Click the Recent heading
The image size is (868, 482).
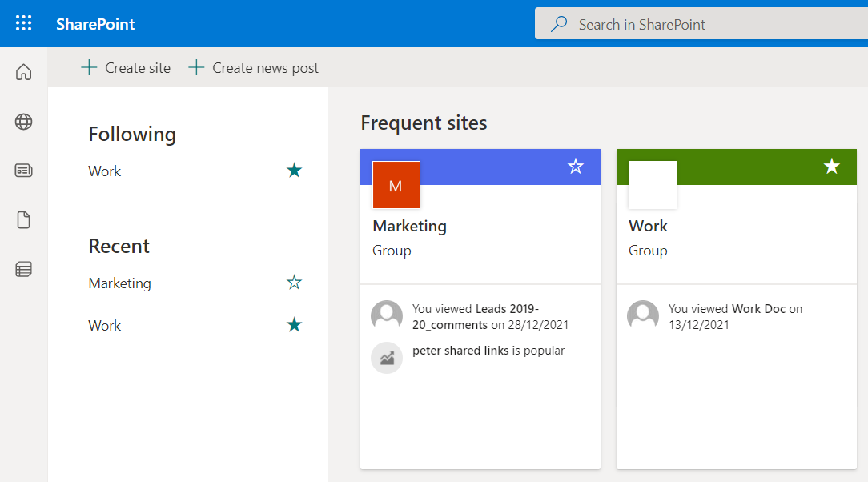119,247
